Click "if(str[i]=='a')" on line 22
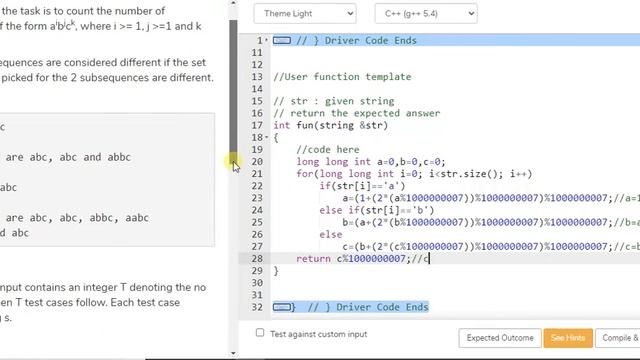640x360 pixels. [x=362, y=186]
